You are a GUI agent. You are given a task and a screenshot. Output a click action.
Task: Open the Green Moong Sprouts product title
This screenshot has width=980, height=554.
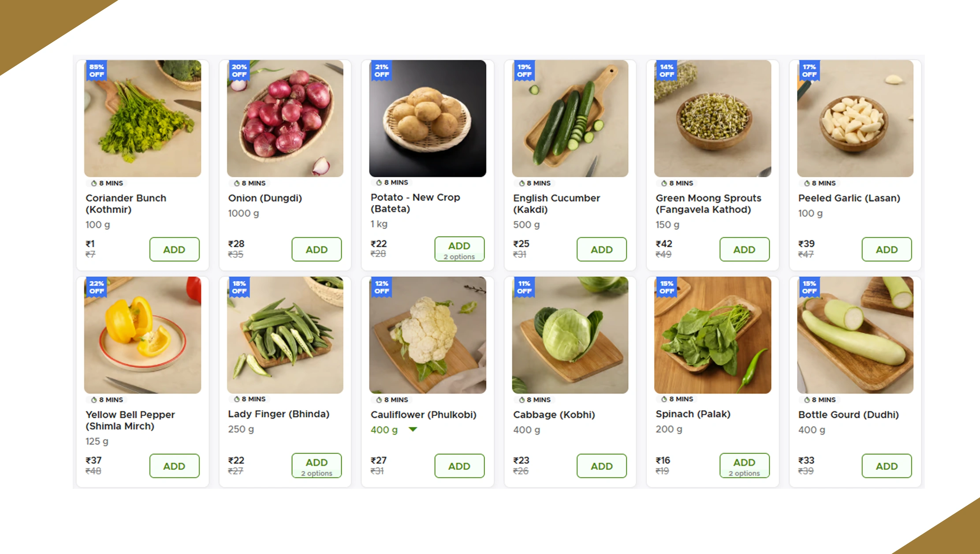click(708, 204)
